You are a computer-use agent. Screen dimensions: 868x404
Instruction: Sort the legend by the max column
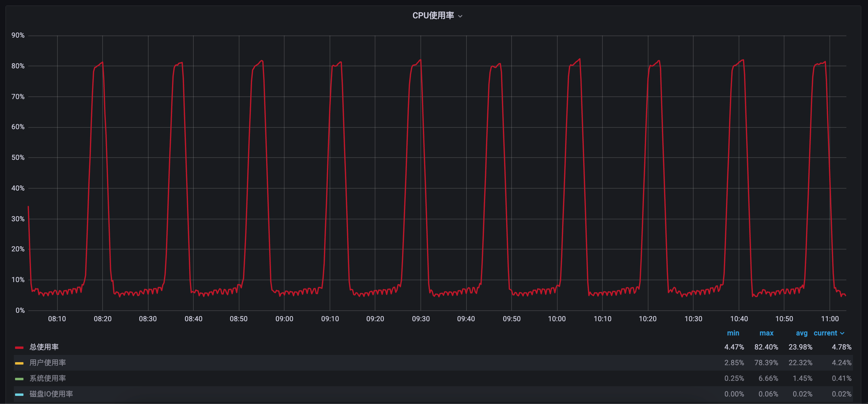coord(766,333)
